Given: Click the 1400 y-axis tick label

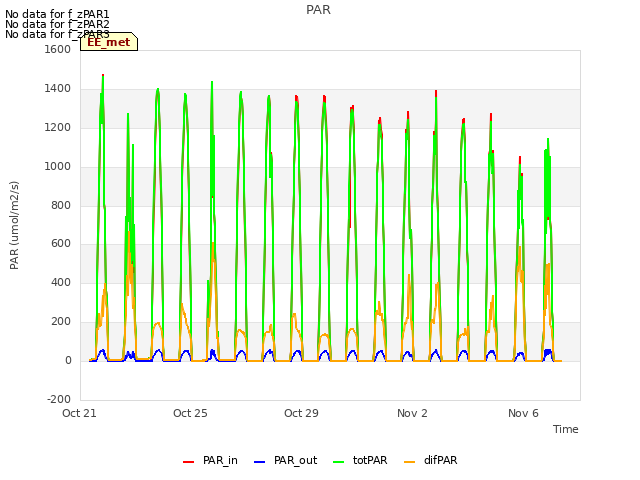Looking at the screenshot, I should coord(58,89).
